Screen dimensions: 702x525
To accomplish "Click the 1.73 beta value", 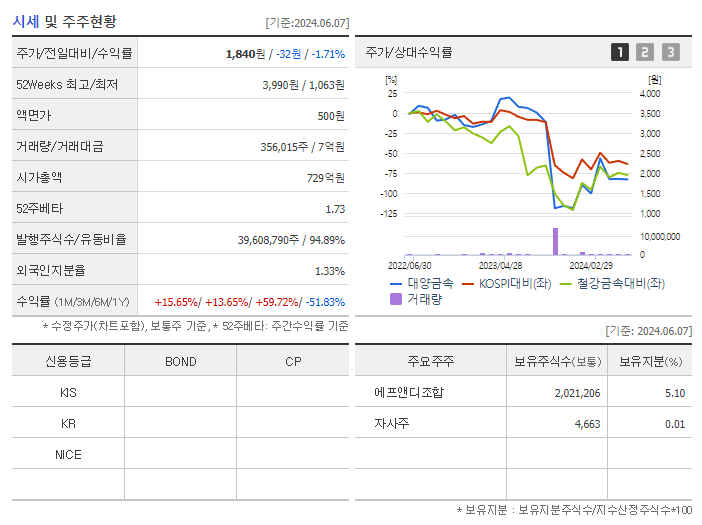I will tap(335, 209).
